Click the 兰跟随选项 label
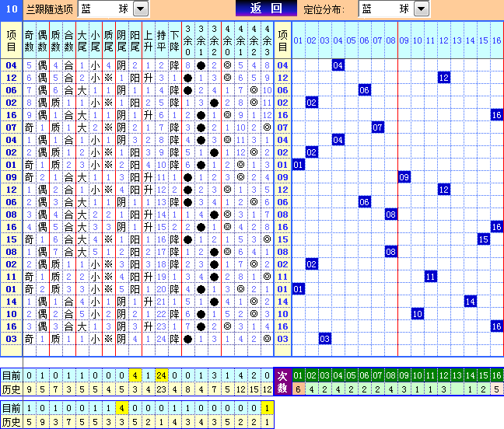 pos(50,9)
